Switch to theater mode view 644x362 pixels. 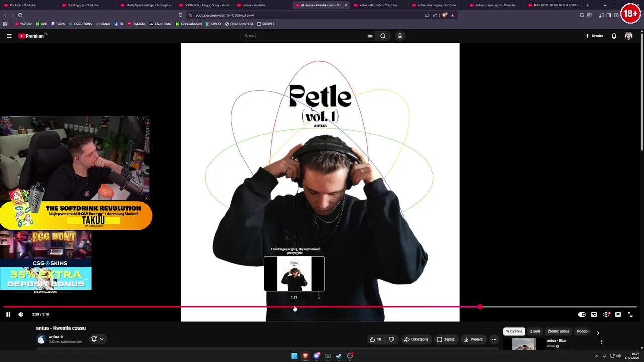tap(618, 314)
